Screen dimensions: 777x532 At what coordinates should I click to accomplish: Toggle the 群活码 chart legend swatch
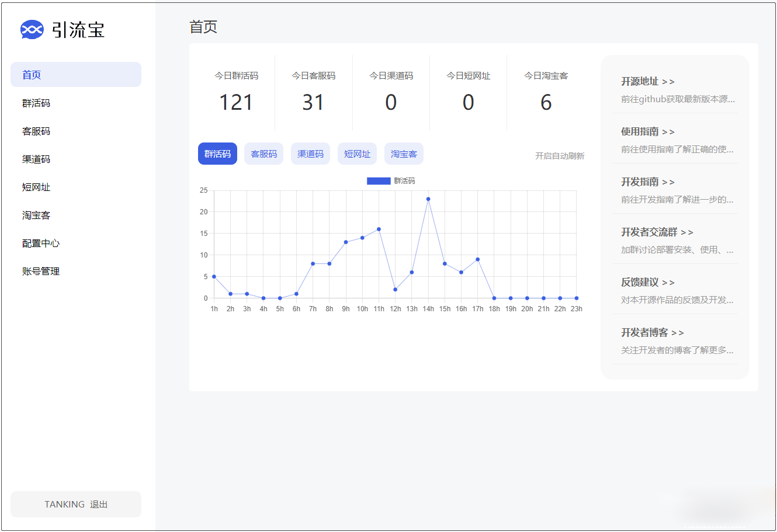pos(378,181)
